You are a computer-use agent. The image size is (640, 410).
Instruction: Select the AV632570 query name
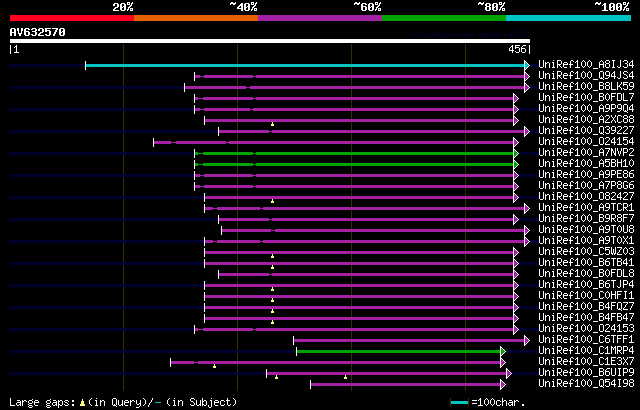pyautogui.click(x=38, y=32)
